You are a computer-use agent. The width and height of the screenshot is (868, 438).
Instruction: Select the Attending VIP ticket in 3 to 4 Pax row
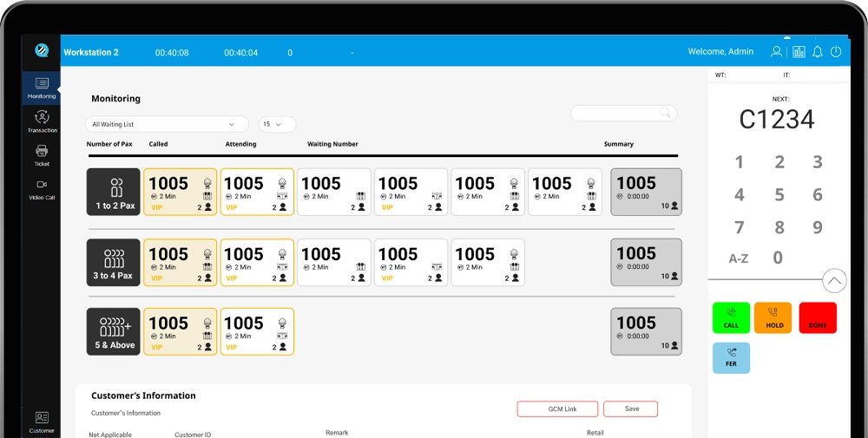[257, 262]
